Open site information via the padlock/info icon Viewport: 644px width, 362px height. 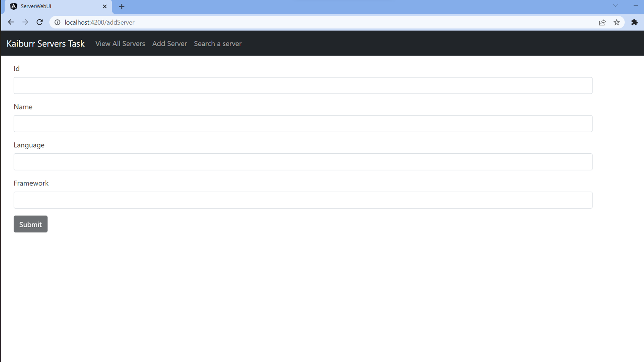point(57,22)
